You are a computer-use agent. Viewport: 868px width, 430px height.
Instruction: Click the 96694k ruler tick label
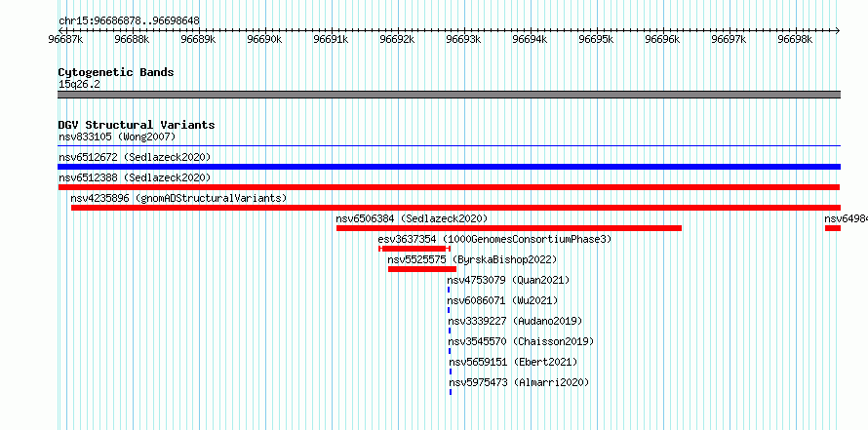click(x=531, y=39)
